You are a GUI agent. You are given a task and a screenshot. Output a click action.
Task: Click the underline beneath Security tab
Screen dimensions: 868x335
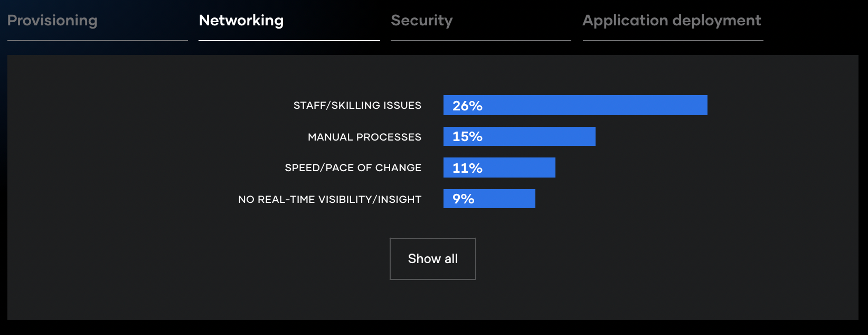click(481, 41)
